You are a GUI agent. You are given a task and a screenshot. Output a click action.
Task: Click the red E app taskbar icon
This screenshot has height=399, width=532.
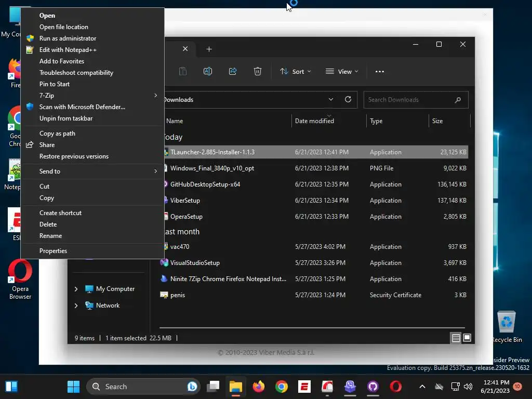tap(304, 387)
